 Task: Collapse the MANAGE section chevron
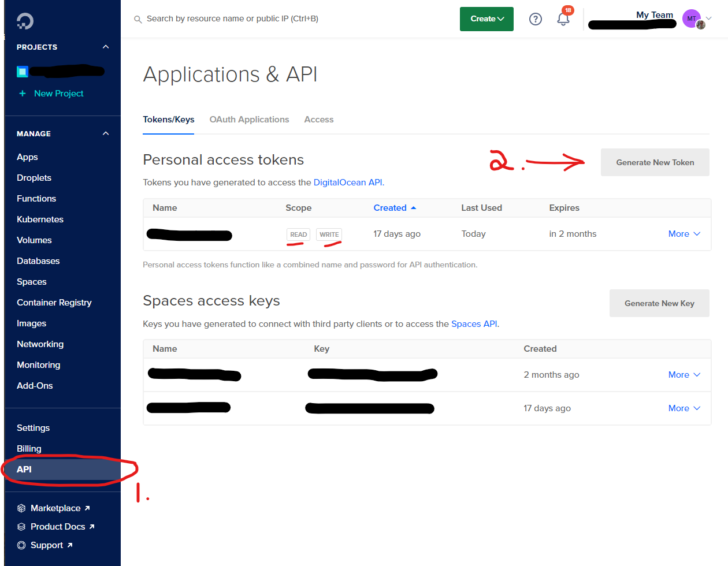pyautogui.click(x=106, y=133)
